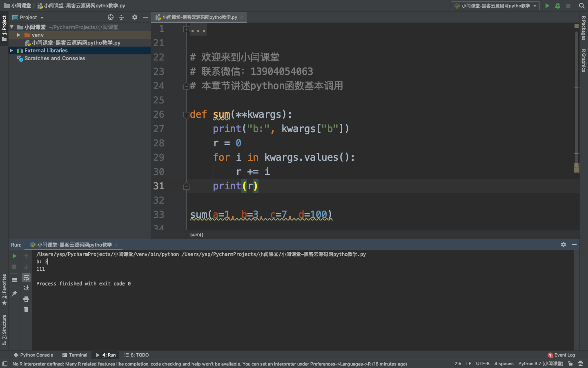The height and width of the screenshot is (368, 588).
Task: Toggle pin tab in the Run panel
Action: pos(14,293)
